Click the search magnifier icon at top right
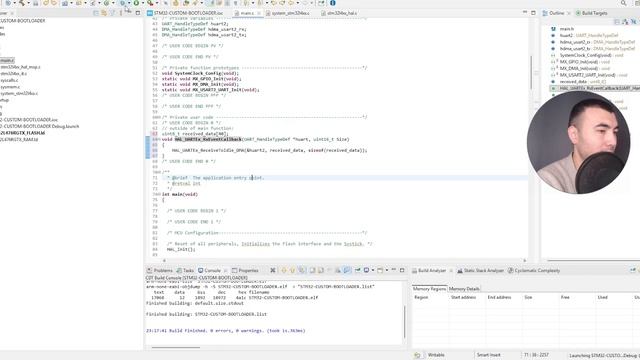Image resolution: width=640 pixels, height=360 pixels. tap(623, 3)
